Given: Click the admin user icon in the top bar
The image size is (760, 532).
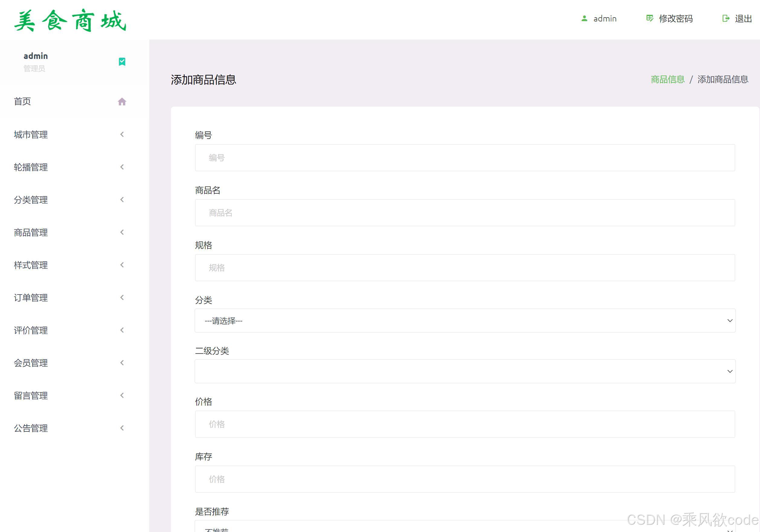Looking at the screenshot, I should tap(584, 18).
